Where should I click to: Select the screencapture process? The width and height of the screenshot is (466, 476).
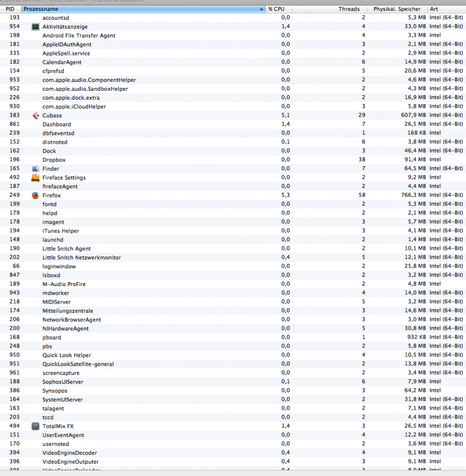[61, 373]
